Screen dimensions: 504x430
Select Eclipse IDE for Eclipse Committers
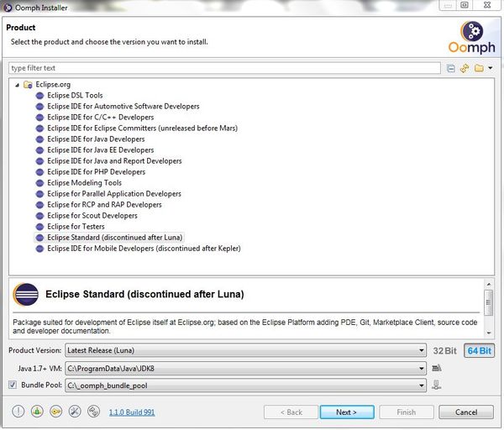143,128
